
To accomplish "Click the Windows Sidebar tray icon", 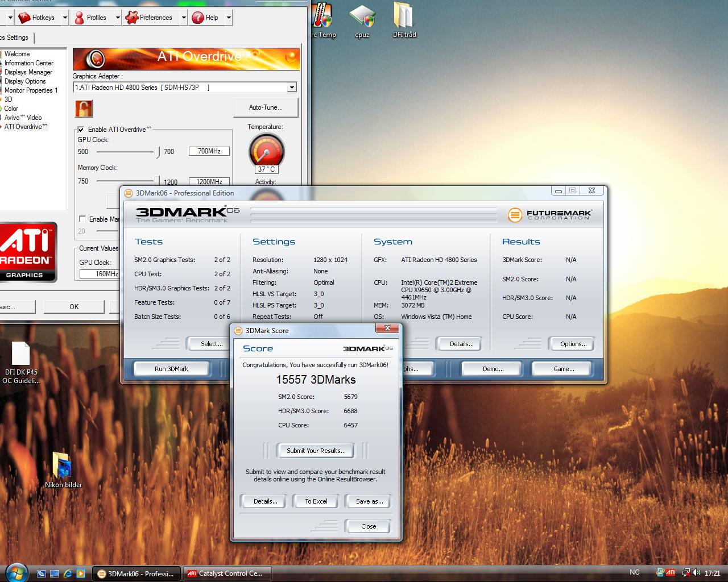I will click(x=660, y=573).
